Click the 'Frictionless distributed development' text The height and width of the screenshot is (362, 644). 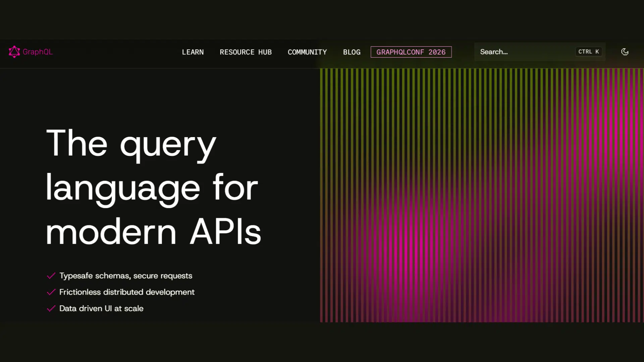(x=127, y=292)
